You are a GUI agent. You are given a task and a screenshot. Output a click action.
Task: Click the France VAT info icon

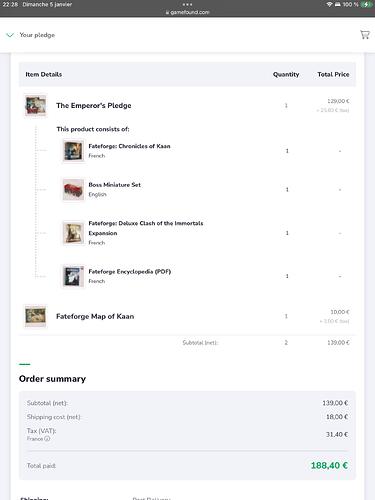click(47, 439)
